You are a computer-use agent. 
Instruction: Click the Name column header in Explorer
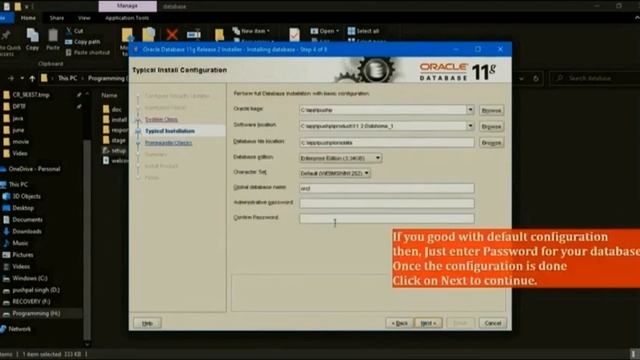click(x=109, y=96)
